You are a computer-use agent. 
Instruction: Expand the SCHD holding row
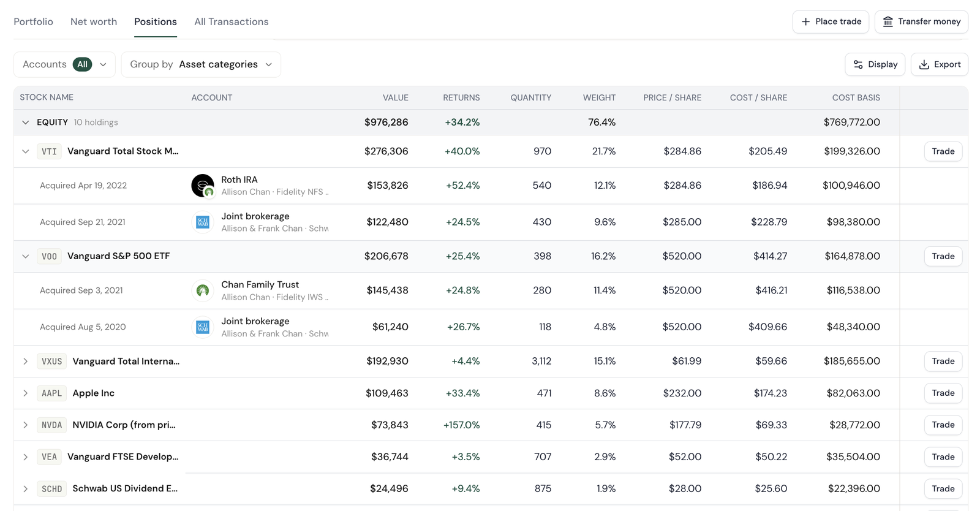pos(25,489)
